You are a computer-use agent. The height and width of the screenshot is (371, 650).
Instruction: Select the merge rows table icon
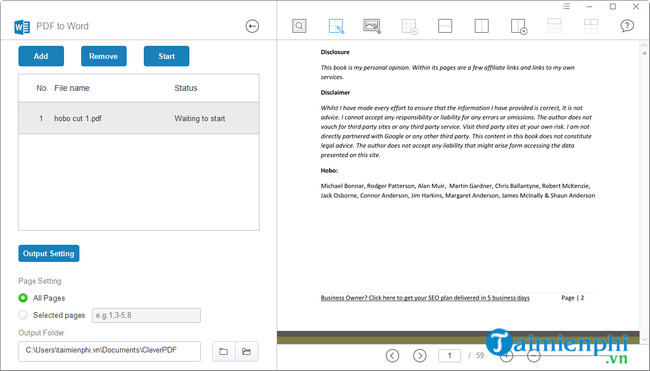pyautogui.click(x=554, y=26)
